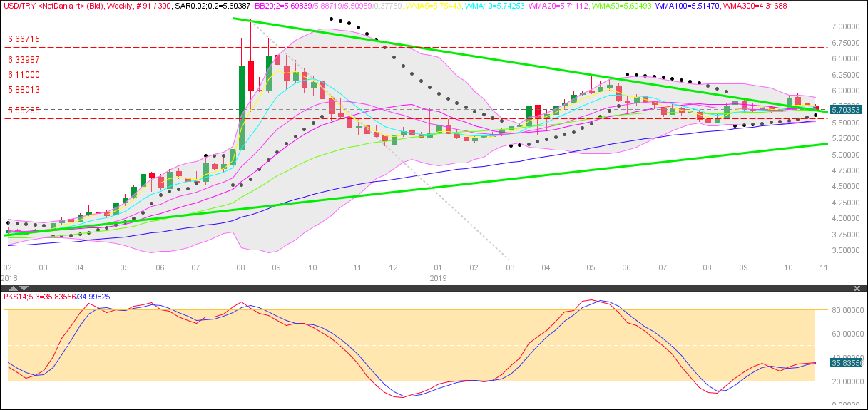868x410 pixels.
Task: Select the 6.33987 red level label
Action: coord(24,59)
